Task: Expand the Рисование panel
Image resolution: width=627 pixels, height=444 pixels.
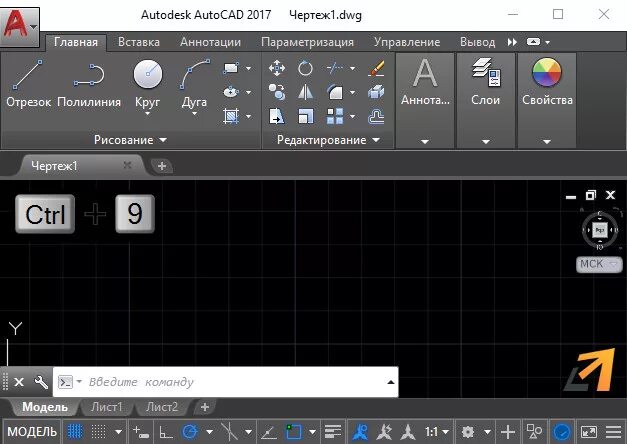Action: pyautogui.click(x=130, y=140)
